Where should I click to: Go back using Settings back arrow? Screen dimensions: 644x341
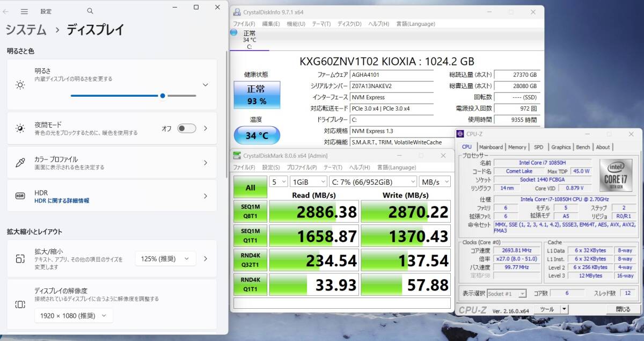pyautogui.click(x=8, y=11)
